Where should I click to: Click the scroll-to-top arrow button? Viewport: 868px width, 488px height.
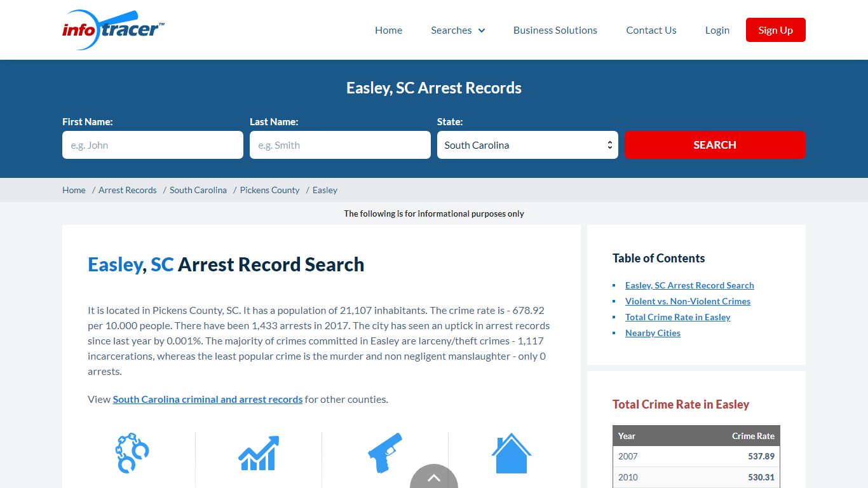click(x=434, y=477)
